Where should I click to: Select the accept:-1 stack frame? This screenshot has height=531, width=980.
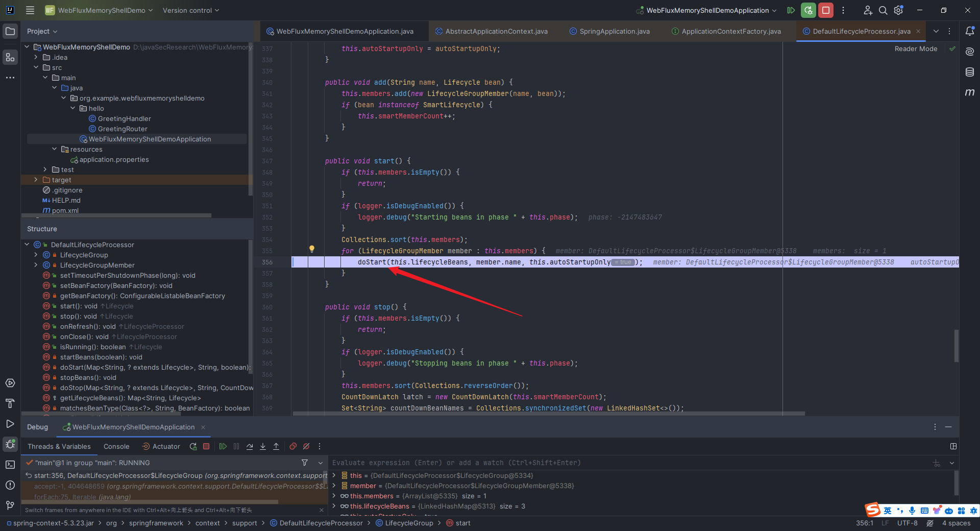tap(174, 486)
